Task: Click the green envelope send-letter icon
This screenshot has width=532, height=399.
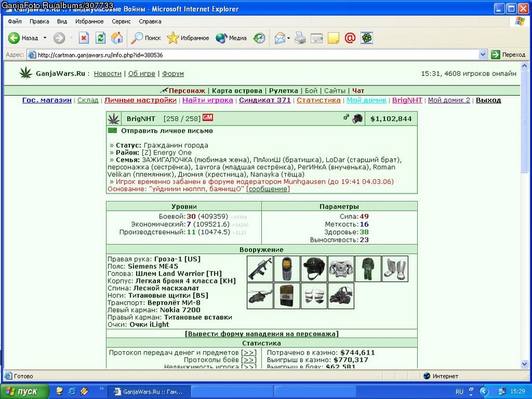Action: pyautogui.click(x=112, y=130)
